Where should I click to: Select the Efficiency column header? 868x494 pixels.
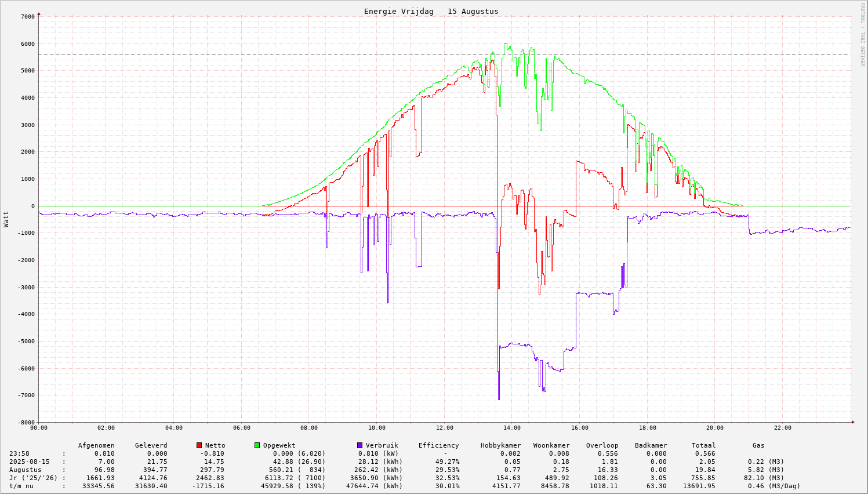coord(438,446)
